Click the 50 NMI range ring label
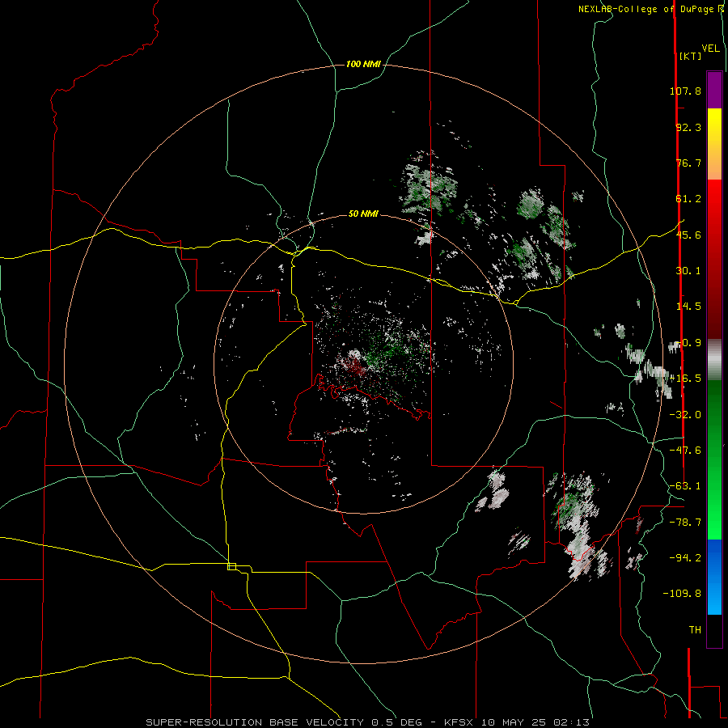 click(x=363, y=214)
